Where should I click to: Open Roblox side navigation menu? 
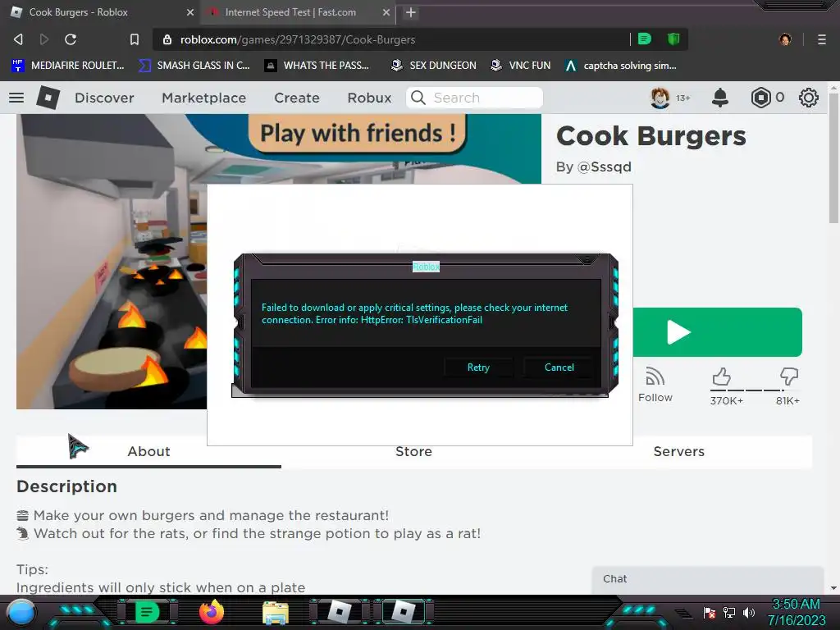pos(16,98)
